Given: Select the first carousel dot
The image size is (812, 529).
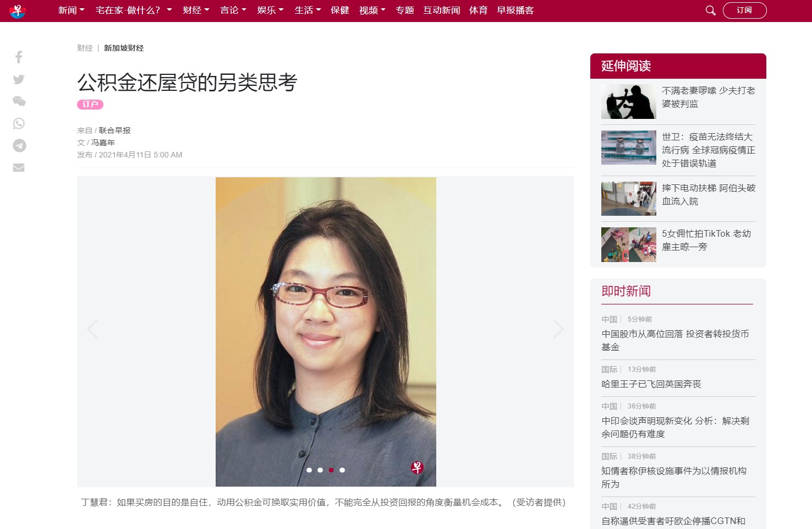Looking at the screenshot, I should 309,470.
